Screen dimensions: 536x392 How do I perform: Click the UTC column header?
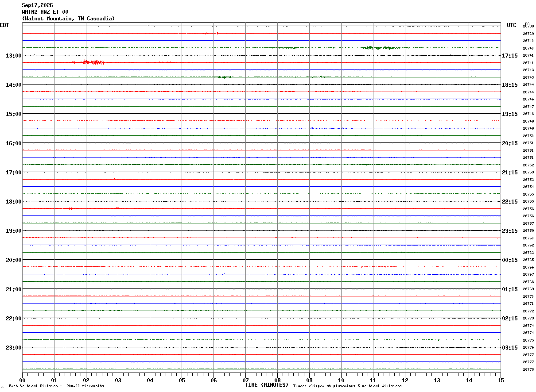pos(512,25)
